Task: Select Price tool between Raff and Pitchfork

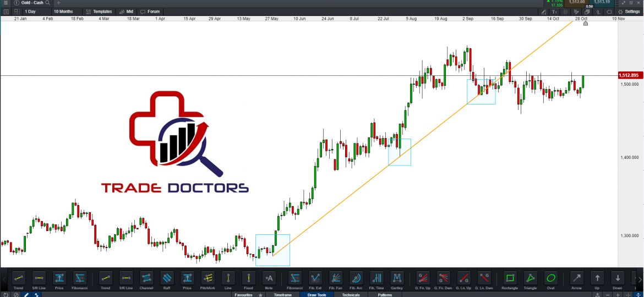Action: point(188,278)
